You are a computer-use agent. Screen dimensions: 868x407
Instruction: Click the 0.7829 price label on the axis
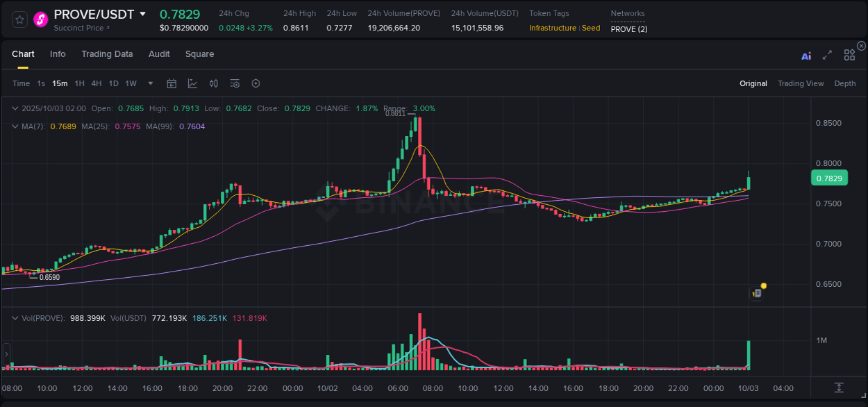[x=829, y=178]
